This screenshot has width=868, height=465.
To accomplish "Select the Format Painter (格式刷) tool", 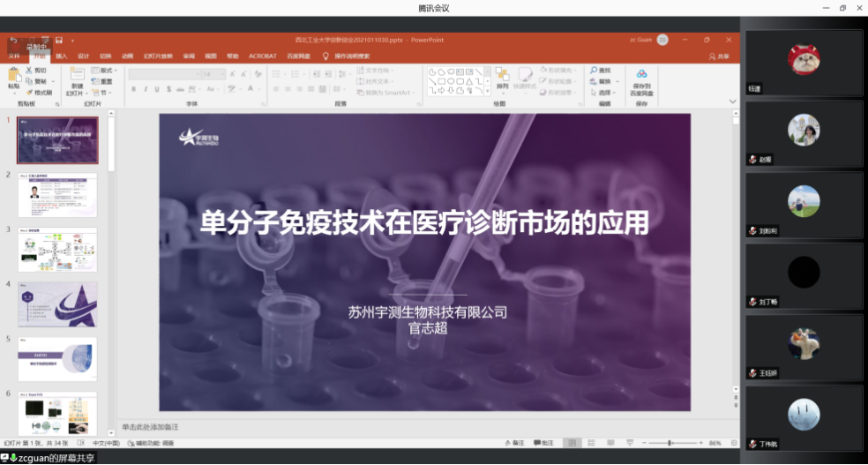I will click(x=30, y=92).
